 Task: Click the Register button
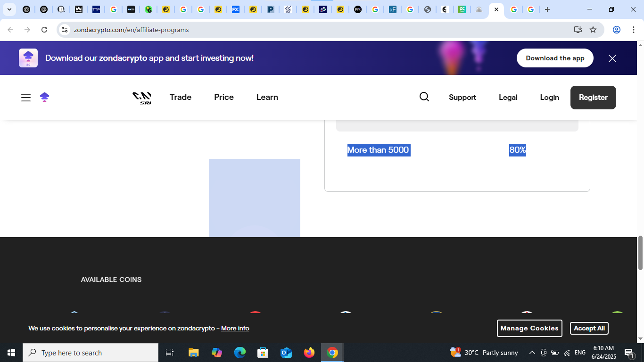pyautogui.click(x=593, y=98)
